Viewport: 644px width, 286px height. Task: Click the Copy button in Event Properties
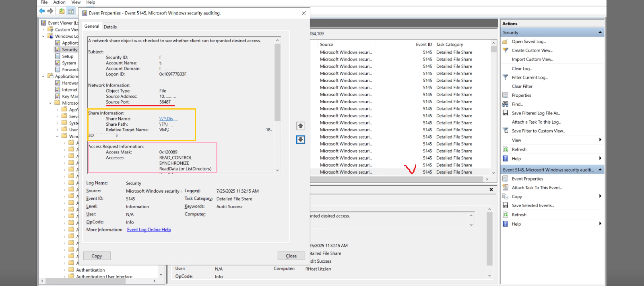(97, 256)
